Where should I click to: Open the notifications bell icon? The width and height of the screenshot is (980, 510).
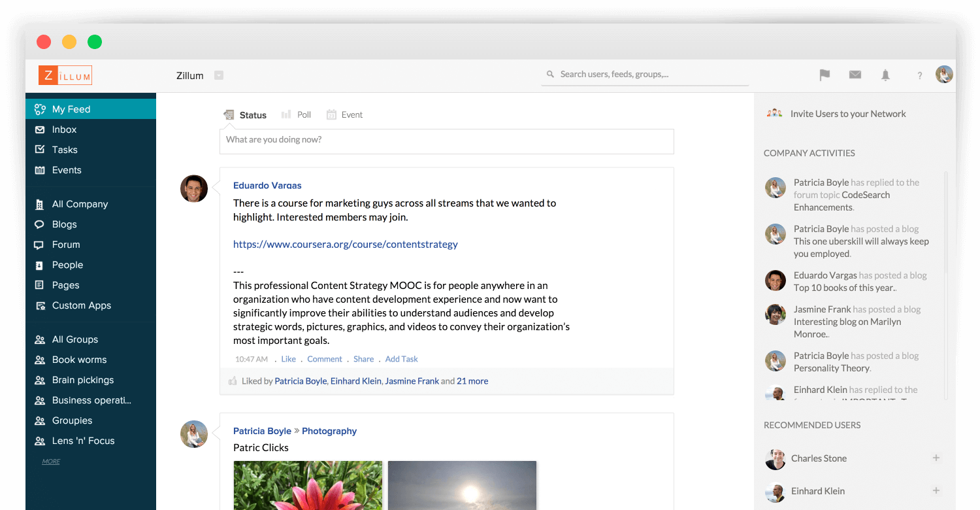(x=885, y=75)
